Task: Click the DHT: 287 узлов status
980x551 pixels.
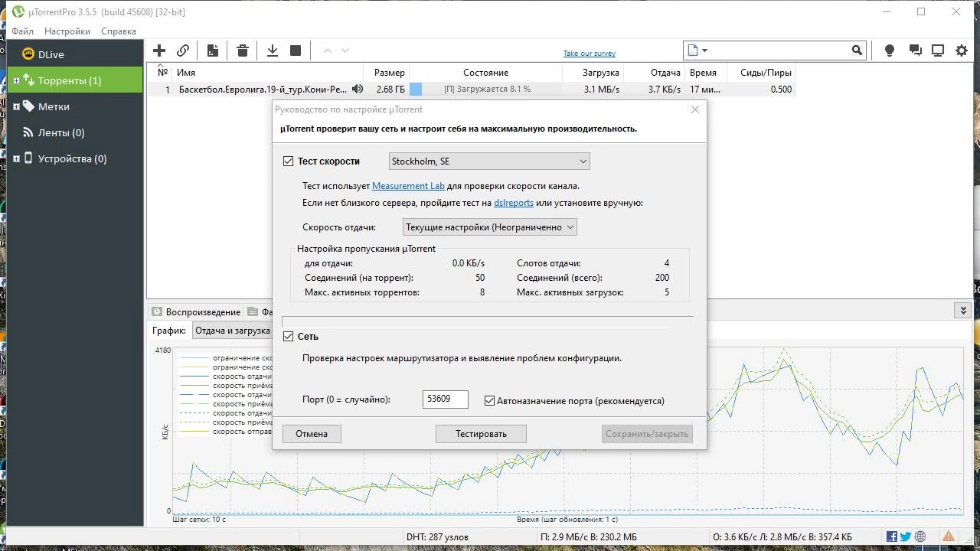Action: click(437, 537)
